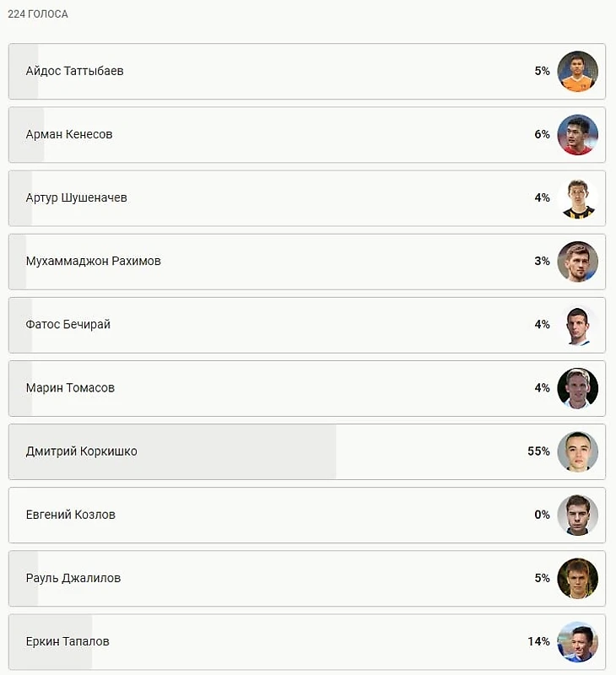This screenshot has height=675, width=616.
Task: Click Мухаммаджон Рахимов's avatar photo
Action: [577, 262]
